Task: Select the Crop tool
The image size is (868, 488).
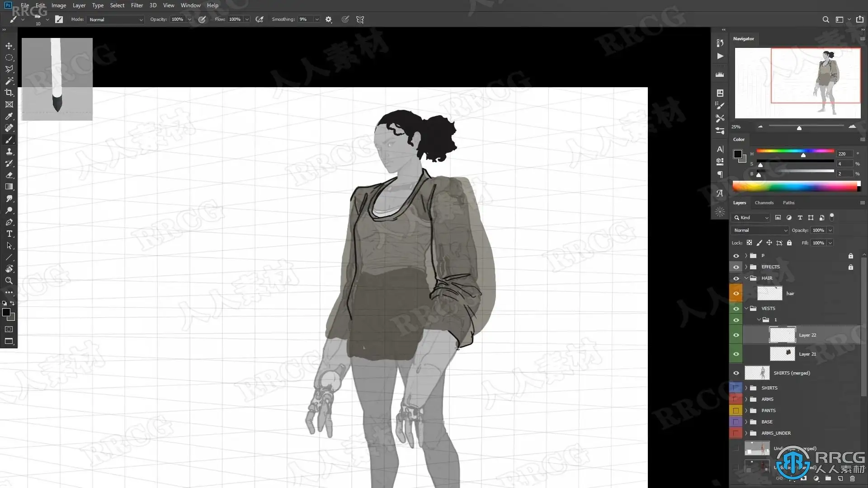Action: 9,93
